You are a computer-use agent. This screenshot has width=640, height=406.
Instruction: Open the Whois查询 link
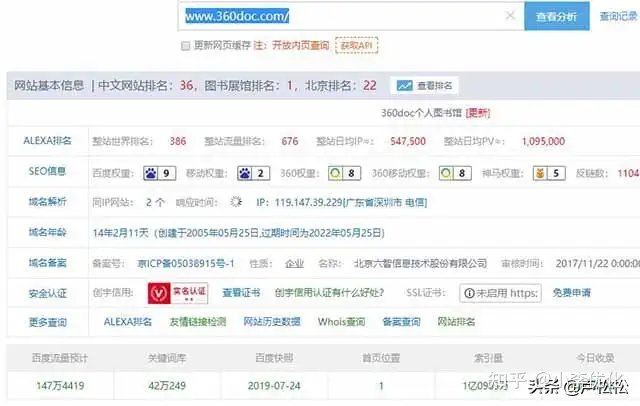[x=341, y=322]
